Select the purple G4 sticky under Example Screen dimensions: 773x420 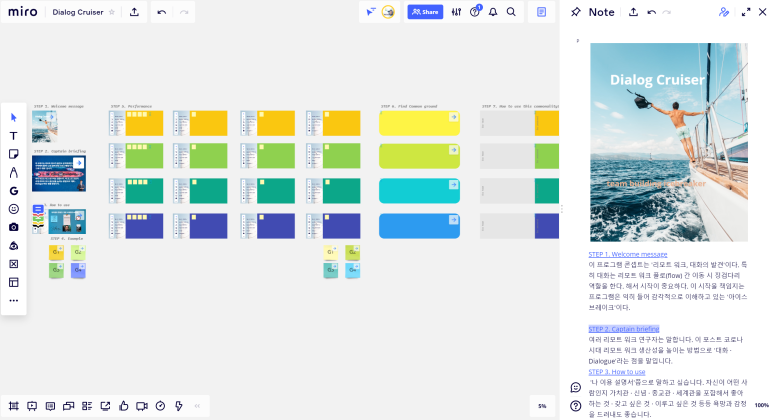coord(78,270)
